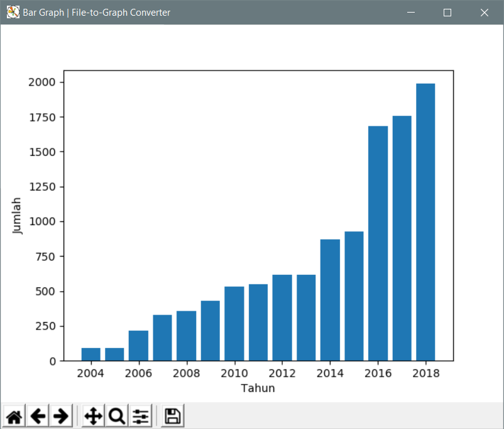Click the Jumlah y-axis label
The height and width of the screenshot is (429, 504).
[x=16, y=216]
